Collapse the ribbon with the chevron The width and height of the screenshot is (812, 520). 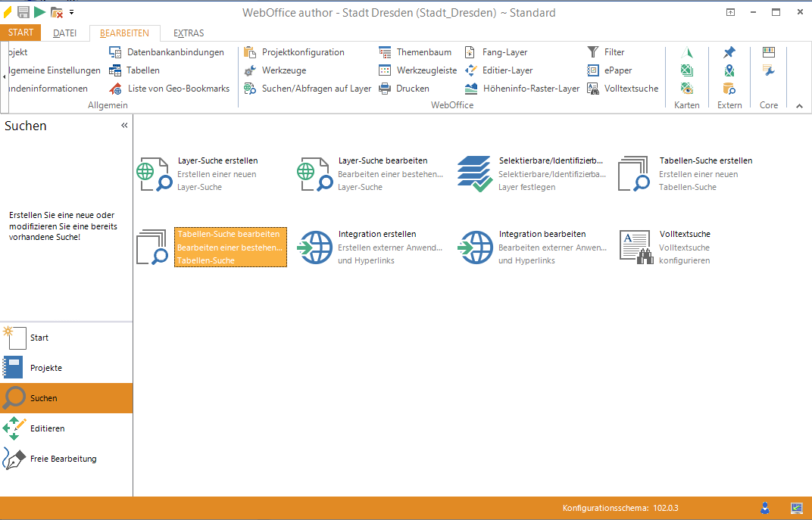(799, 106)
